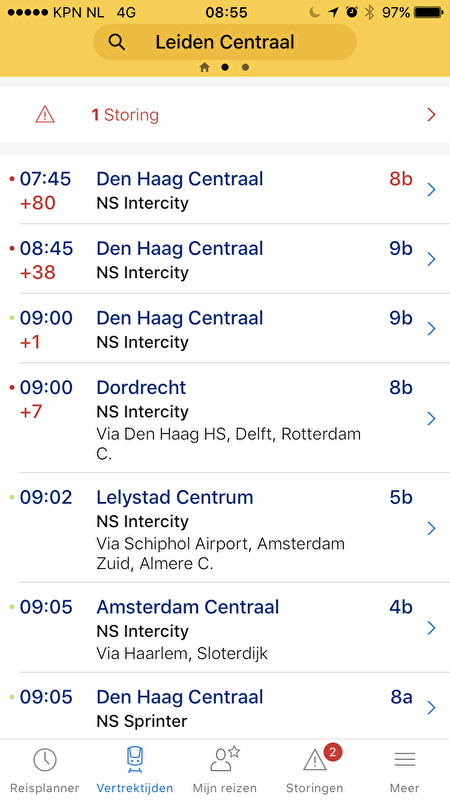Tap the home page indicator icon
Screen dimensions: 450x800
click(x=205, y=67)
